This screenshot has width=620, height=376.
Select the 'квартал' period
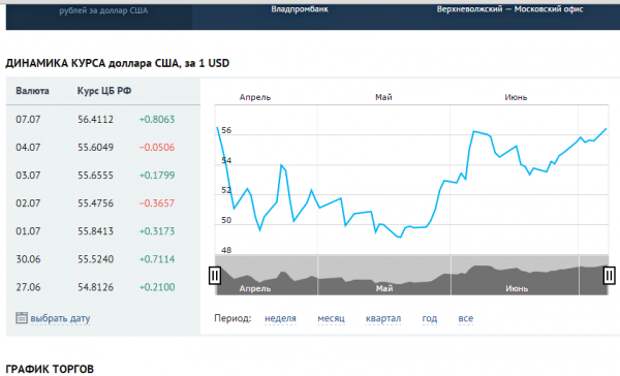pos(383,318)
